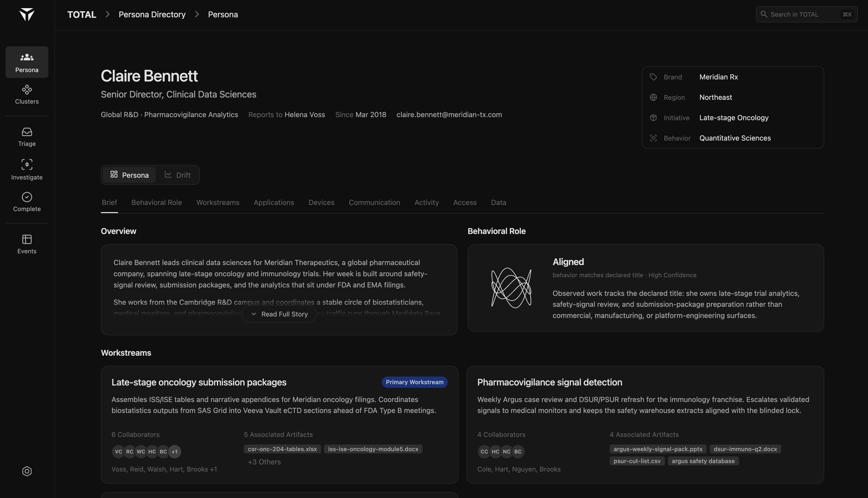
Task: Open the Investigate section
Action: 27,169
